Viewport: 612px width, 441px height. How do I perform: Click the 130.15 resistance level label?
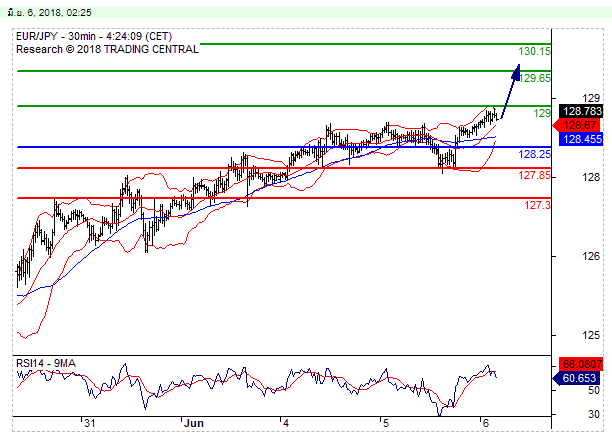[x=534, y=51]
